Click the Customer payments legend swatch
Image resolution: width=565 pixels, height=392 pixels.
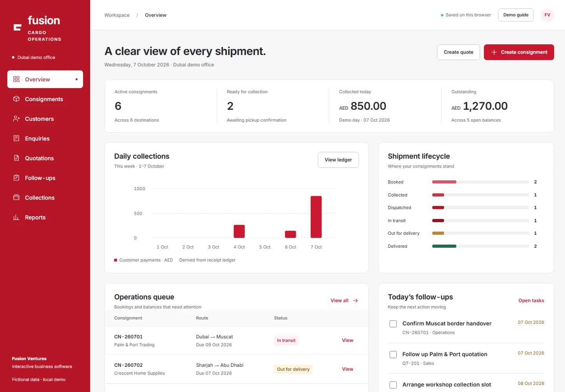click(116, 260)
